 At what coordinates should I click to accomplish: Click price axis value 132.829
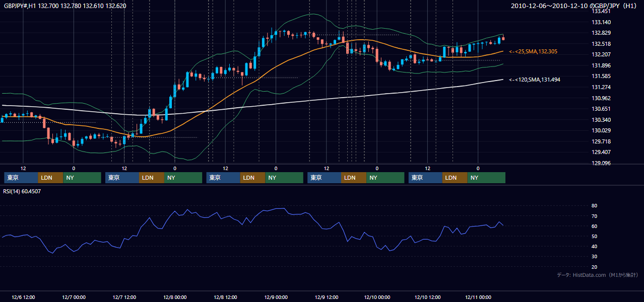(x=601, y=33)
